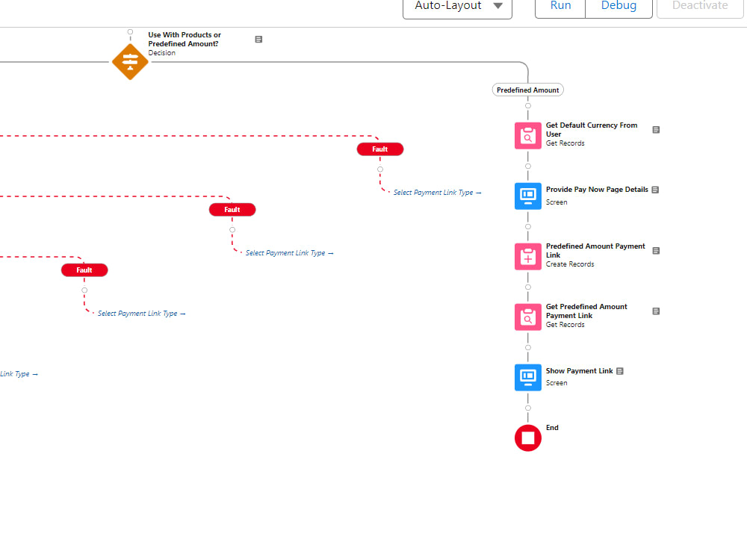Open the Get Predefined Amount Payment Link note icon
Viewport: 747px width, 560px height.
point(656,311)
